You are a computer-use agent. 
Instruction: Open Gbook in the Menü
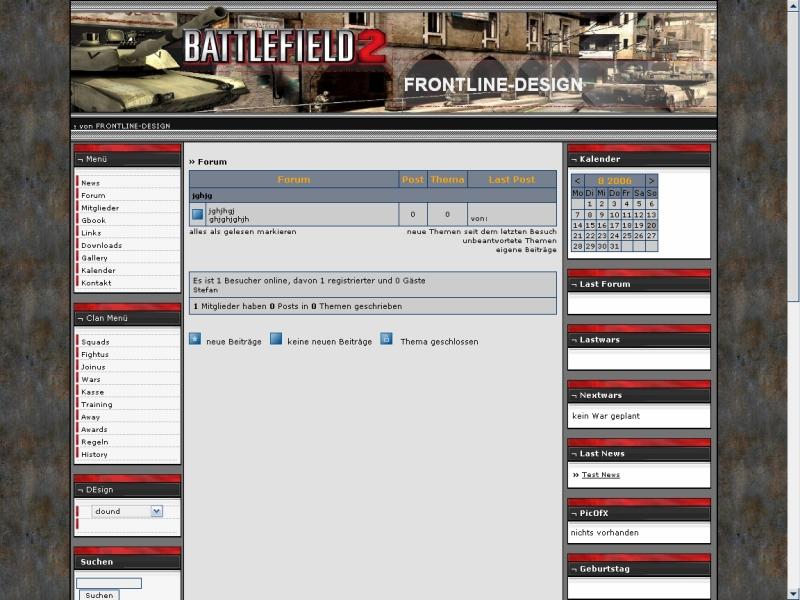click(x=93, y=220)
